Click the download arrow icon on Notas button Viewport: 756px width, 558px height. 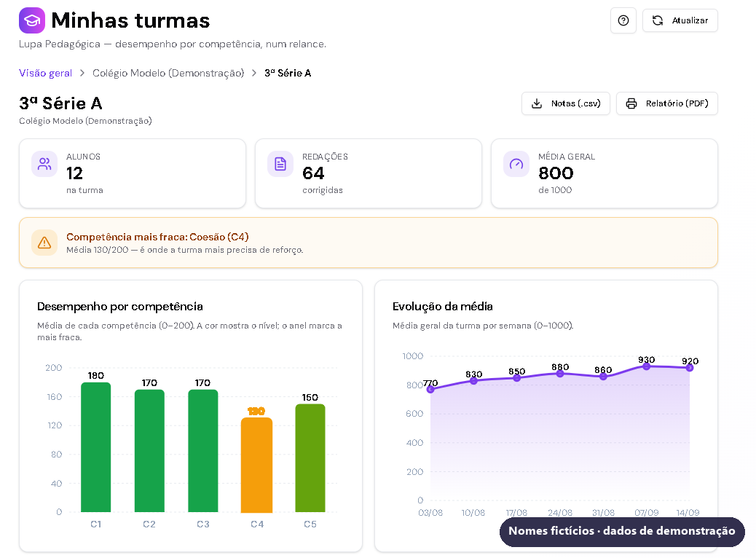[537, 103]
